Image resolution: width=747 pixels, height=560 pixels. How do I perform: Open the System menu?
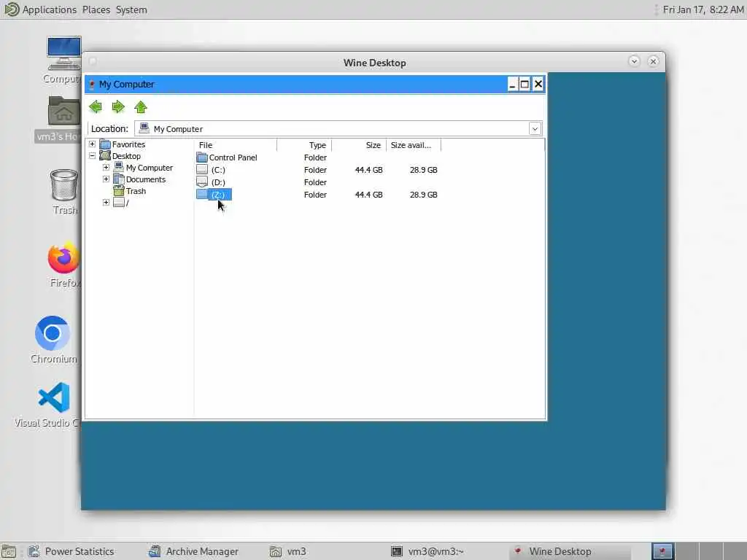pos(131,9)
